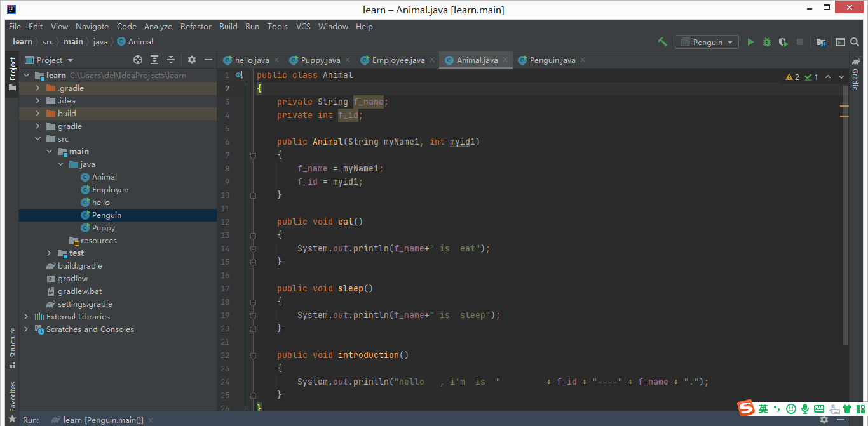This screenshot has width=868, height=426.
Task: Click the Sogou emoji smiley icon
Action: coord(791,409)
